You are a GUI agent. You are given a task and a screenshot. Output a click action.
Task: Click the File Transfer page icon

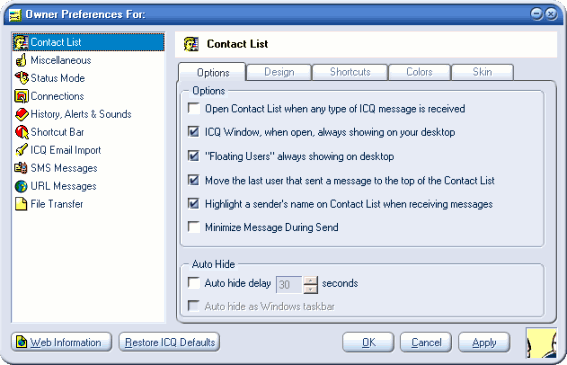pyautogui.click(x=21, y=204)
